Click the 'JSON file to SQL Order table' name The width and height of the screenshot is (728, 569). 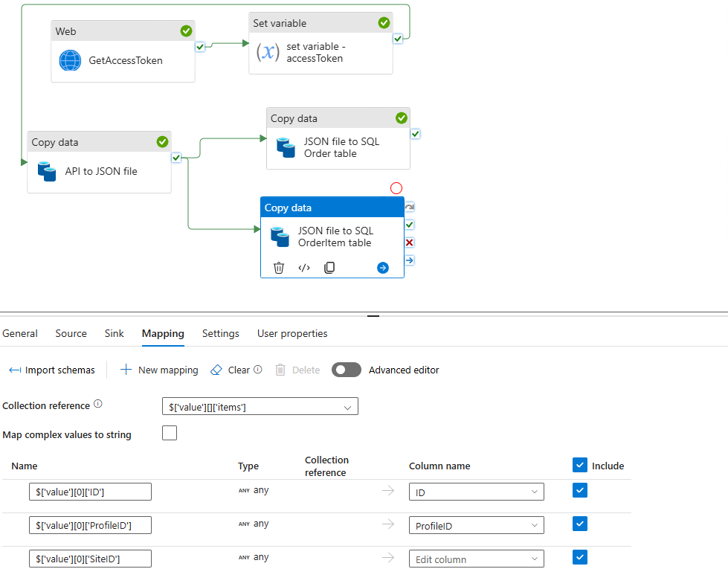coord(342,147)
